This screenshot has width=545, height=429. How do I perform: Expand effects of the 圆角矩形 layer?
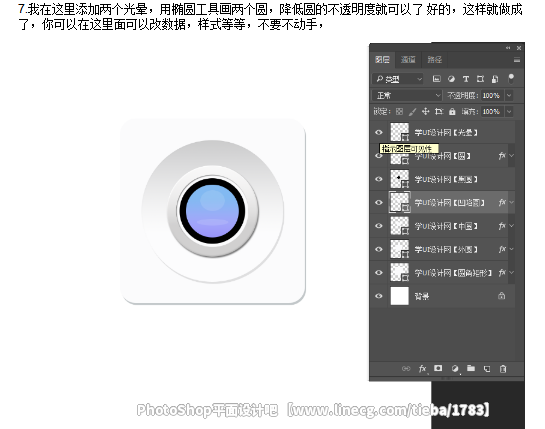(511, 272)
